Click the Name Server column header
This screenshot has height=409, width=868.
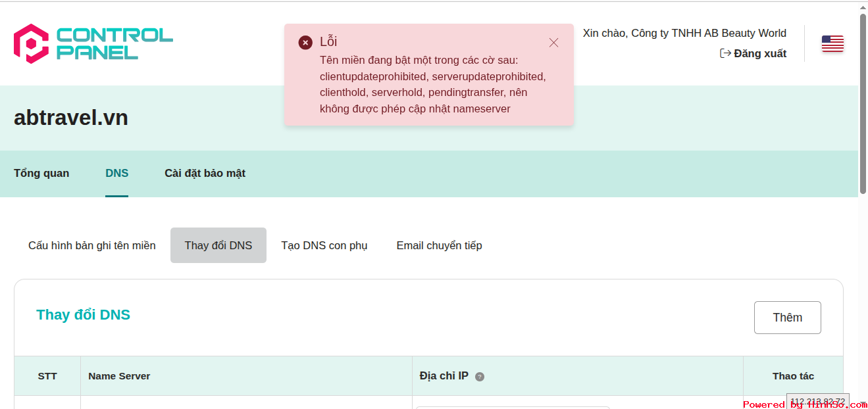119,376
